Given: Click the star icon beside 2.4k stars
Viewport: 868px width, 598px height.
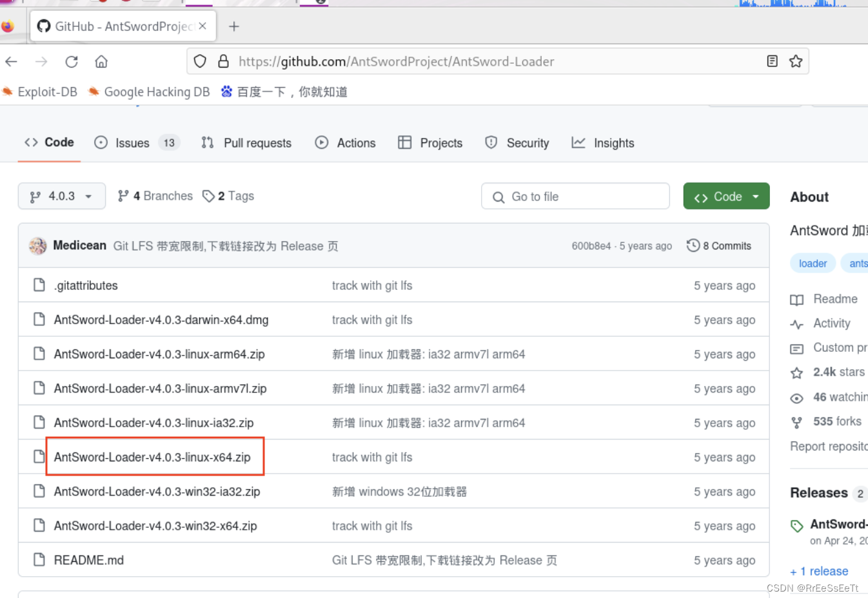Looking at the screenshot, I should coord(798,372).
